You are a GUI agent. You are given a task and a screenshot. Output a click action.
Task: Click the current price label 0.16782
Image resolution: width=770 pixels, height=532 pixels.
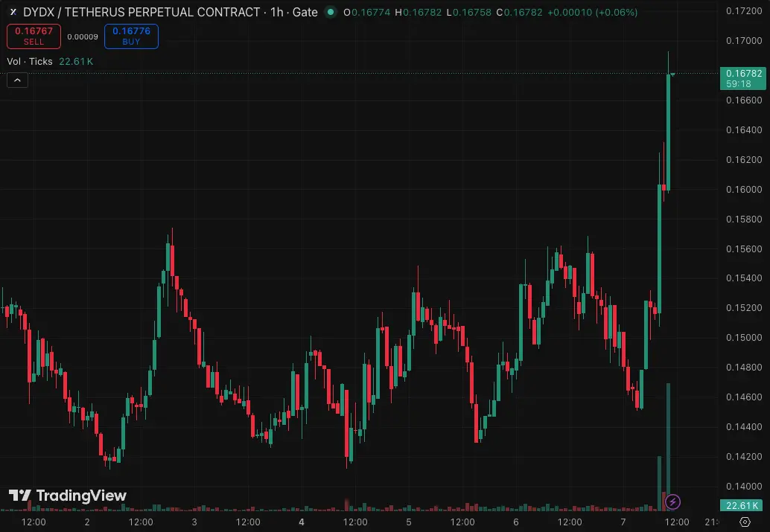tap(743, 78)
